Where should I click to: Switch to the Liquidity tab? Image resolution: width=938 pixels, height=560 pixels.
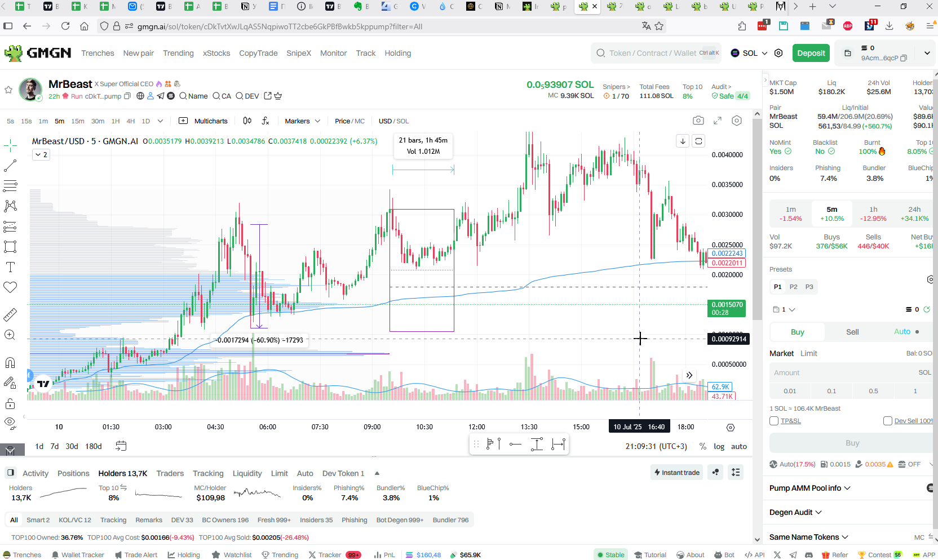click(247, 473)
